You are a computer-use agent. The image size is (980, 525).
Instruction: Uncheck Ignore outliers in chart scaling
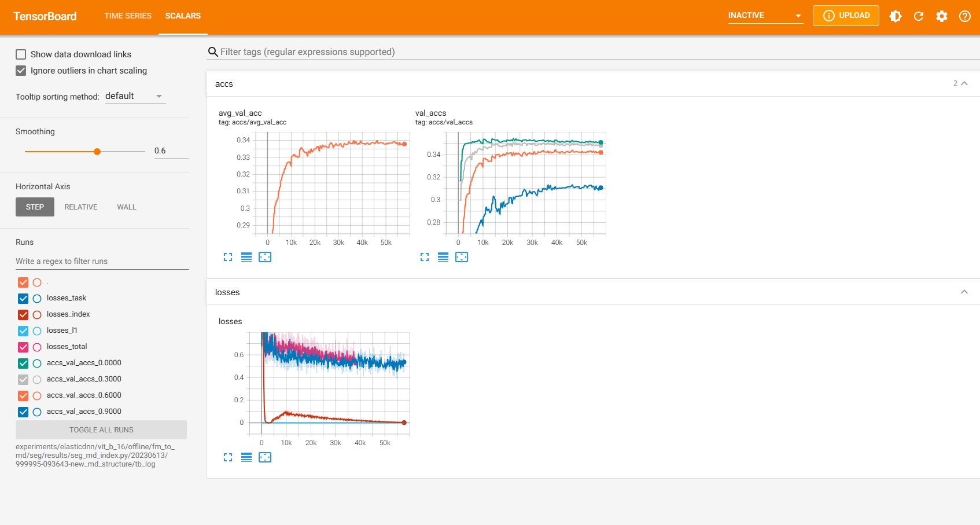tap(21, 71)
